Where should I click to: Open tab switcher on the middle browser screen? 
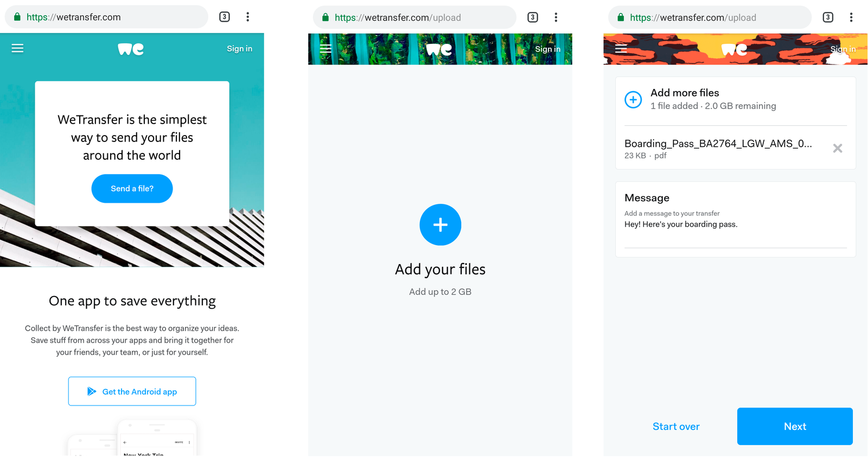(x=533, y=17)
